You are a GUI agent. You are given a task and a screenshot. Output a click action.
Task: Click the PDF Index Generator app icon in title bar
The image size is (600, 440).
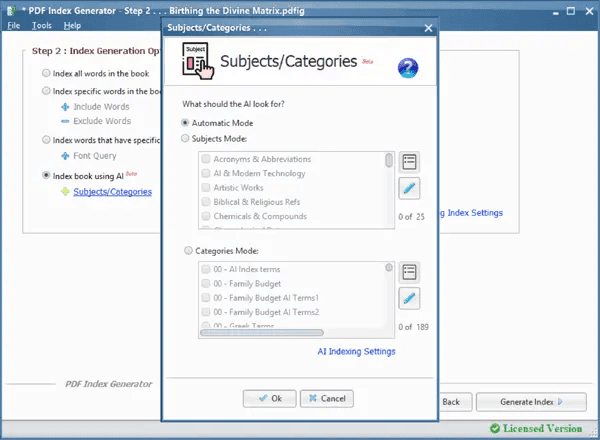coord(11,11)
